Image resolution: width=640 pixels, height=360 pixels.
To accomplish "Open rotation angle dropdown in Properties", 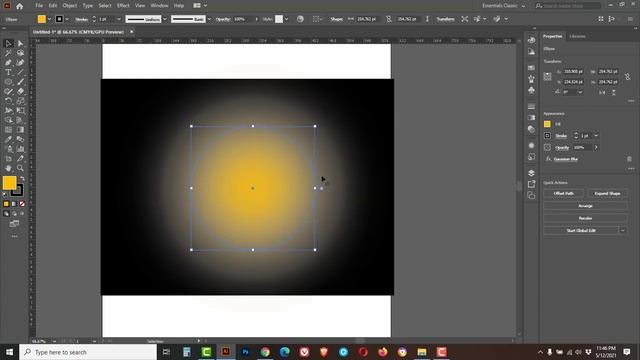I will pyautogui.click(x=580, y=93).
